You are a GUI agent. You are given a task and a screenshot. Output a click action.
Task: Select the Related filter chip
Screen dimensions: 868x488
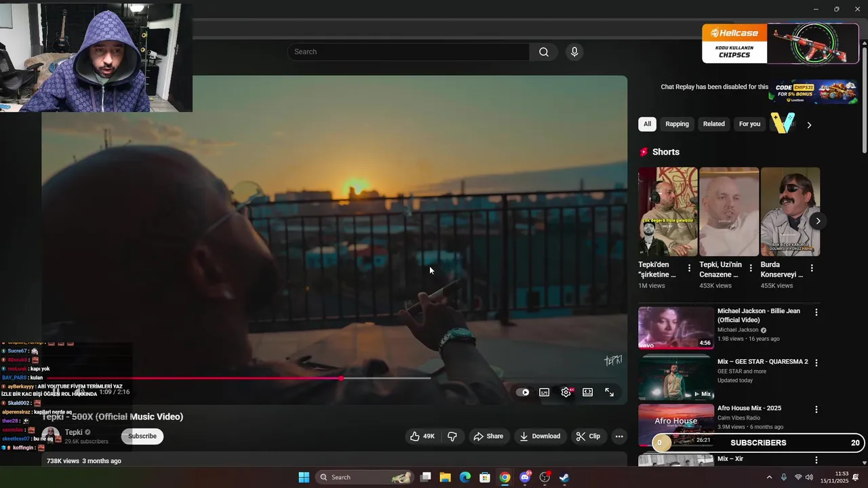click(x=713, y=124)
